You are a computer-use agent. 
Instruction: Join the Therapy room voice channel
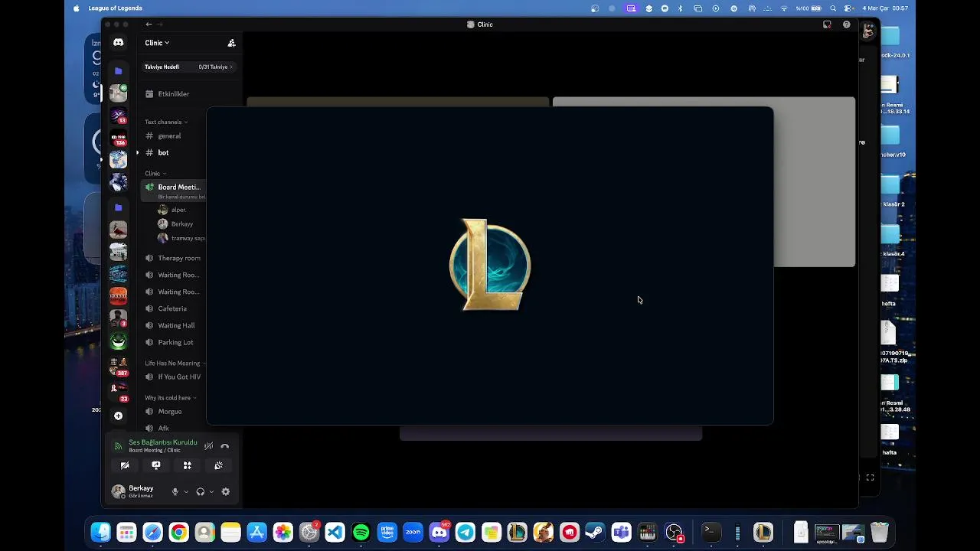click(175, 259)
